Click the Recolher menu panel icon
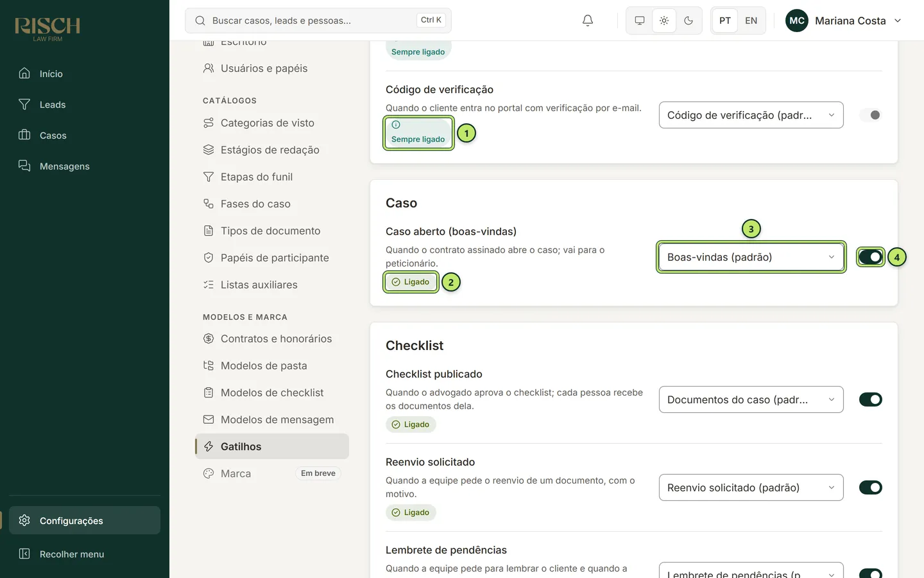The height and width of the screenshot is (578, 924). 24,554
